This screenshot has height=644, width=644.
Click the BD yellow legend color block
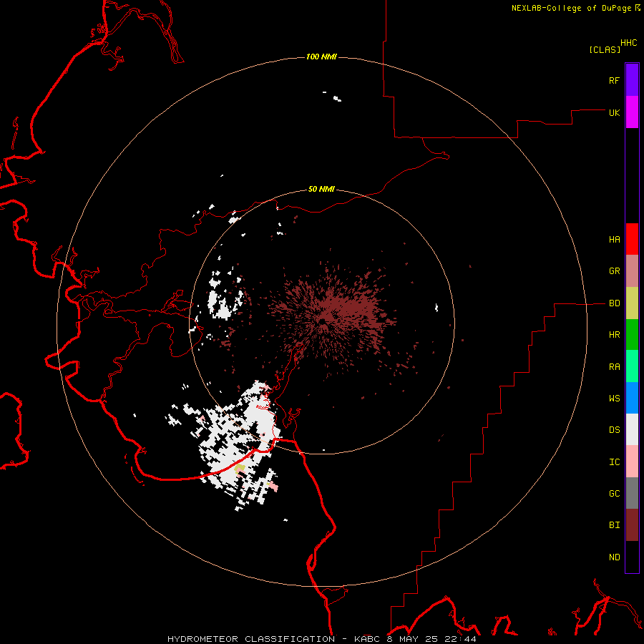[632, 303]
